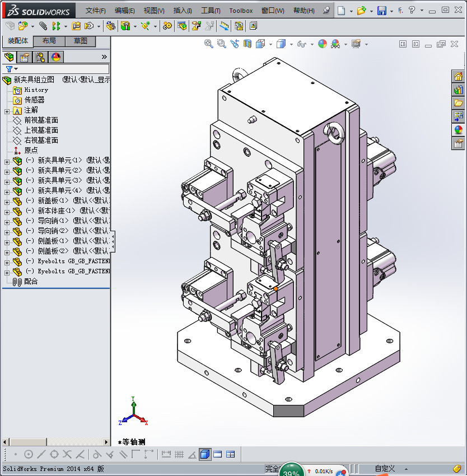Select the 配合 mates folder
The image size is (467, 476).
click(x=31, y=282)
